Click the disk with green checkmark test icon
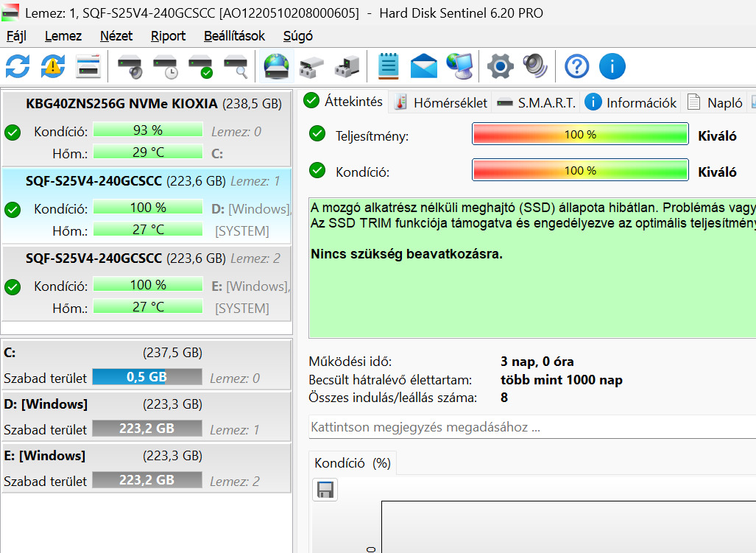 pos(200,66)
